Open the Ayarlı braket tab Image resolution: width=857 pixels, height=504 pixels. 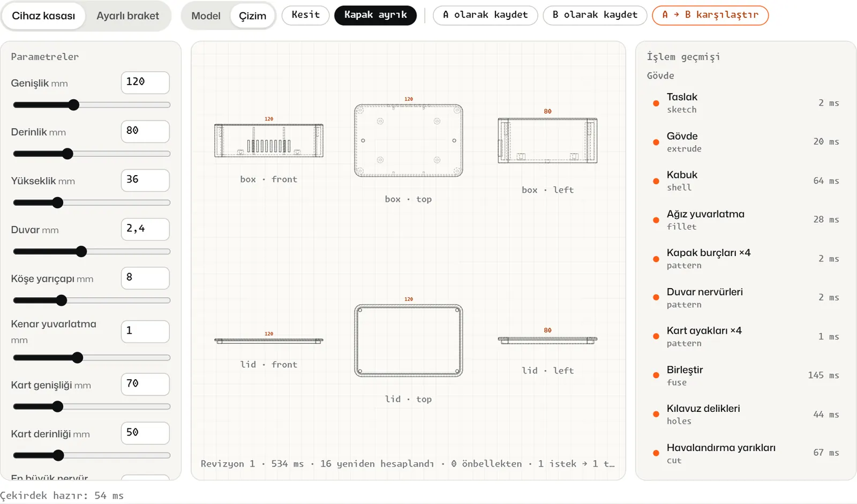click(127, 16)
